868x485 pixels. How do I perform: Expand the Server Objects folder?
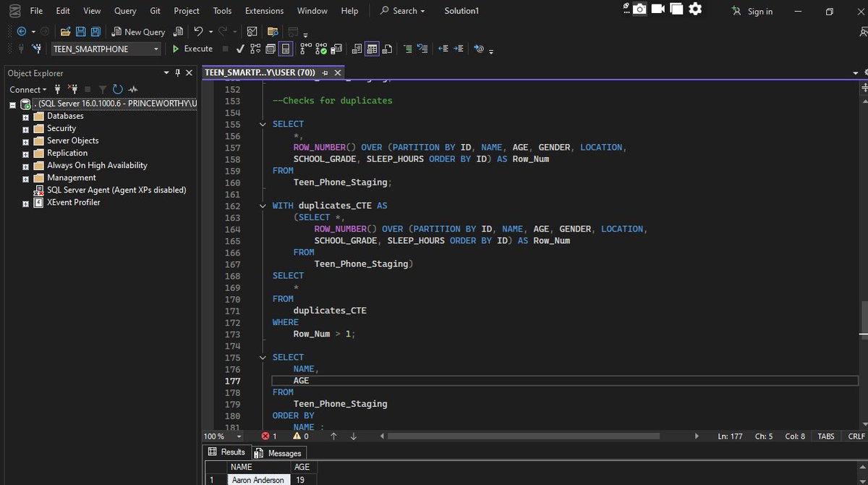click(x=26, y=141)
